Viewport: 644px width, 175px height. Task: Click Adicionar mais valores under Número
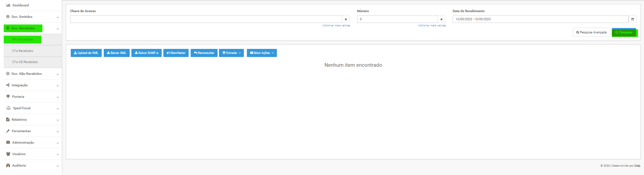tap(431, 26)
